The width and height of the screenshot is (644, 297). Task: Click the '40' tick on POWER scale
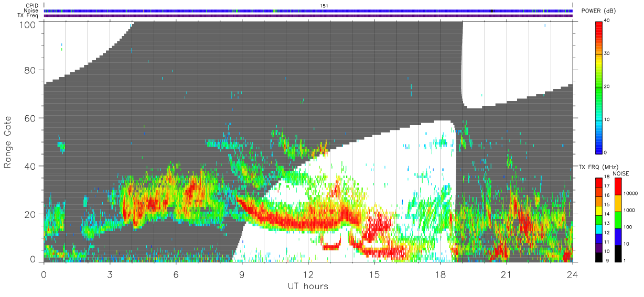coord(608,21)
